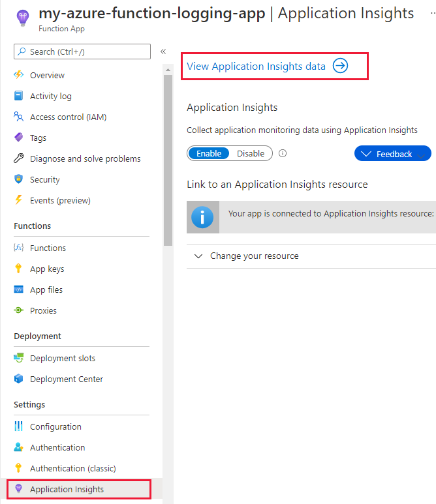Click the 'Your app is connected' banner text
436x504 pixels.
331,213
